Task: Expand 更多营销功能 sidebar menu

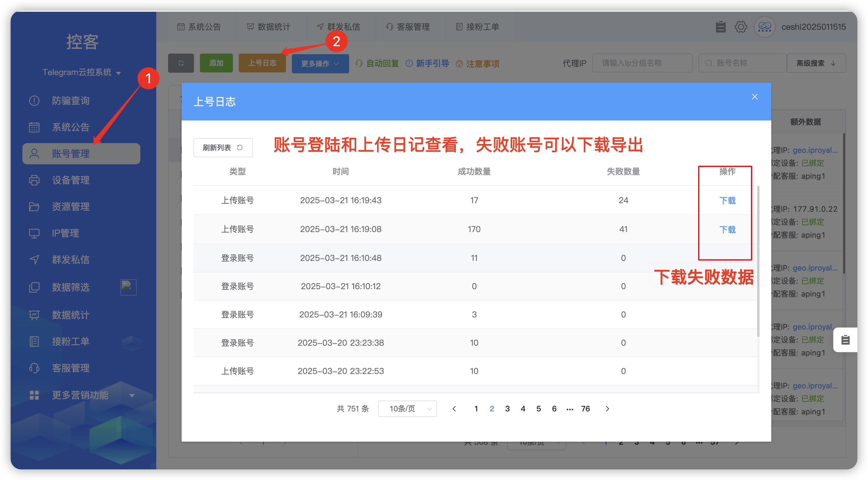Action: point(81,395)
